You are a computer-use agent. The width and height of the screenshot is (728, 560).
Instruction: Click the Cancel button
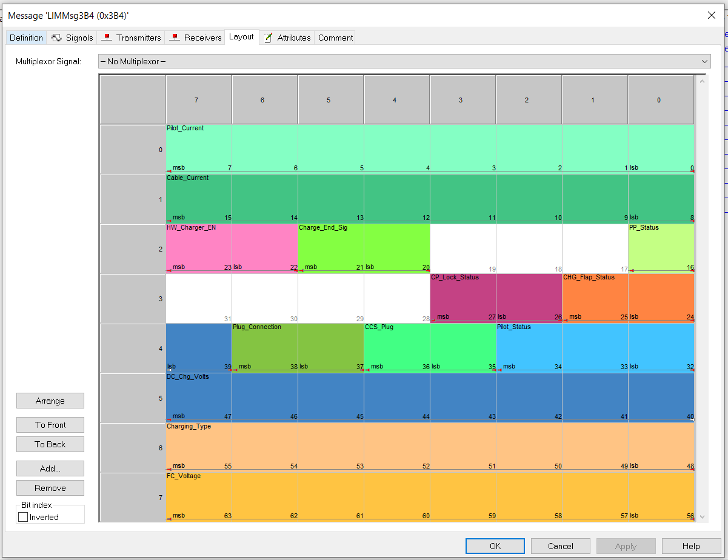pyautogui.click(x=561, y=546)
